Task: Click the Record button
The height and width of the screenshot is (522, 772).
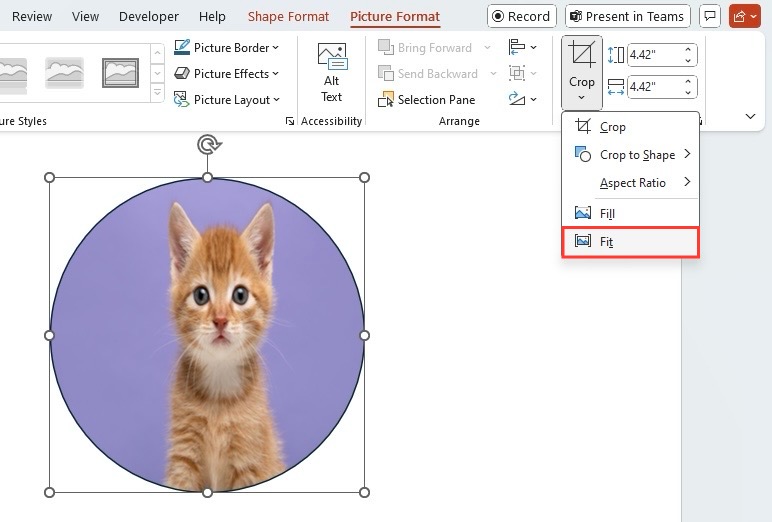Action: click(521, 16)
